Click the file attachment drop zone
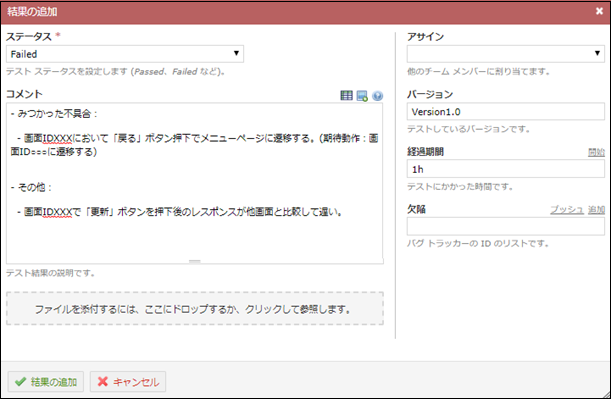Viewport: 611px width, 399px height. point(194,309)
